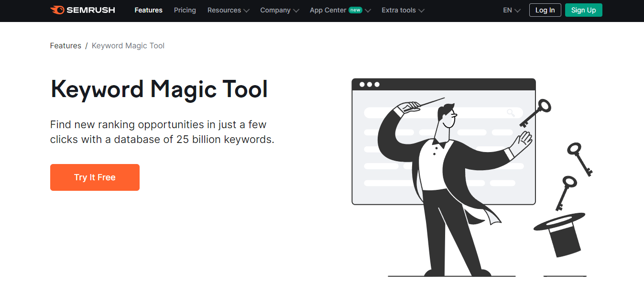The image size is (644, 307).
Task: Follow the Features breadcrumb link
Action: (65, 46)
